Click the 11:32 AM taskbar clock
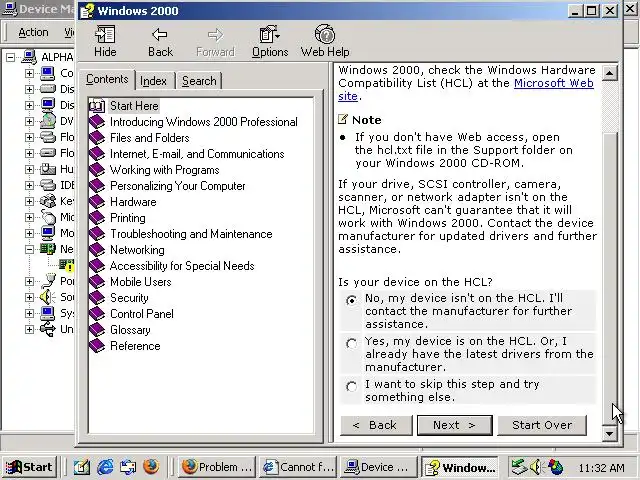This screenshot has width=640, height=480. [x=601, y=467]
